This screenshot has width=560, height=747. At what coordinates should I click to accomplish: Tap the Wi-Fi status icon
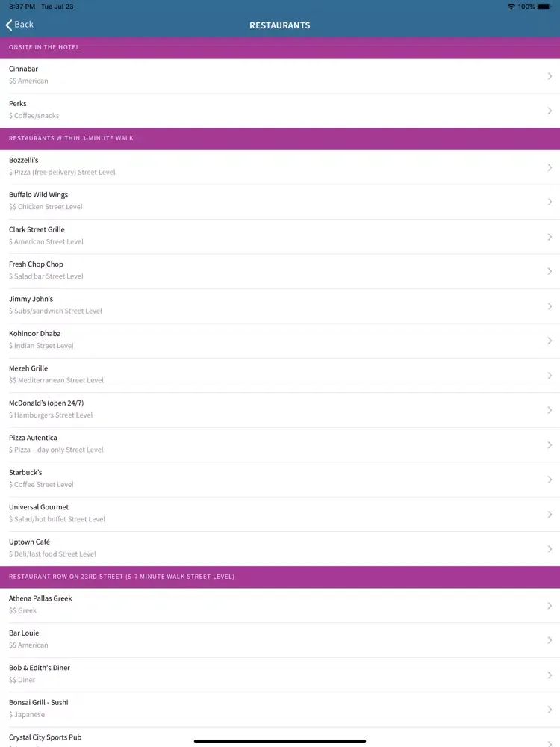pyautogui.click(x=511, y=7)
